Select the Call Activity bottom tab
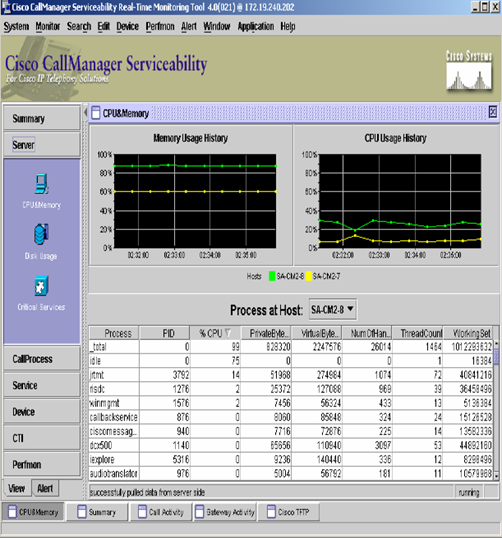The height and width of the screenshot is (538, 502). click(x=161, y=512)
